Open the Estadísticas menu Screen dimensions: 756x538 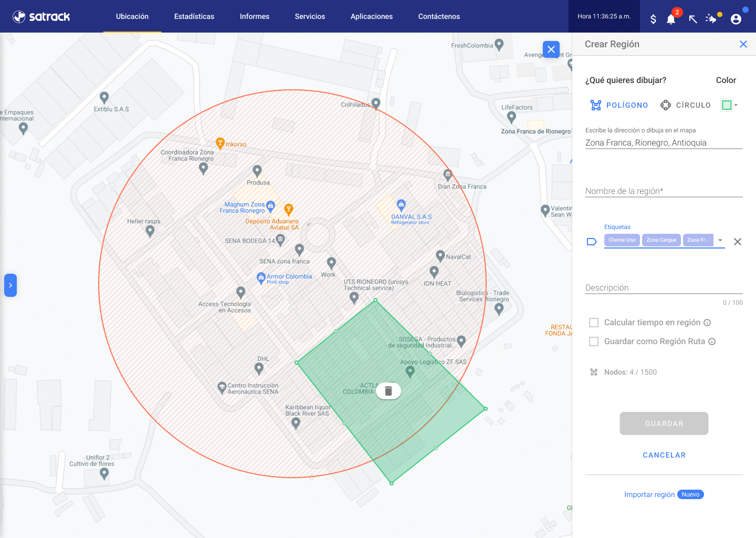(x=194, y=16)
